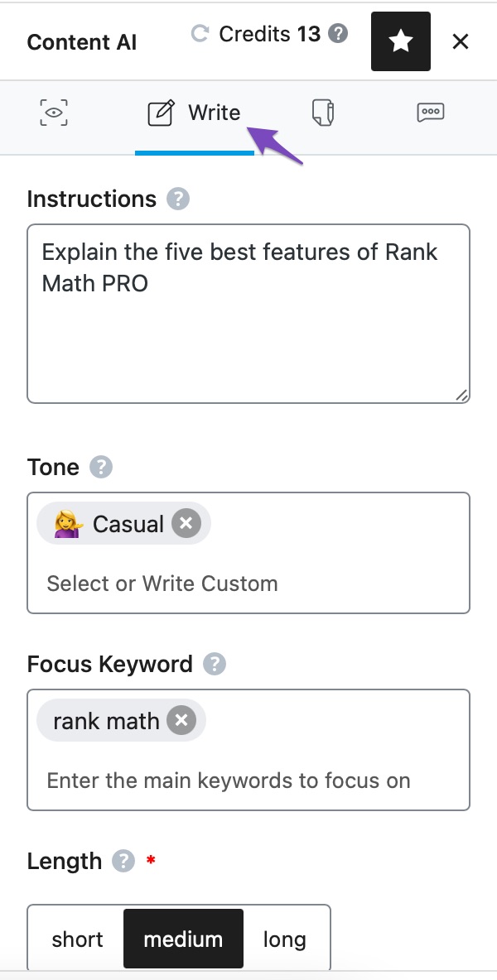This screenshot has width=497, height=980.
Task: Open the Tone selection field
Action: (x=248, y=583)
